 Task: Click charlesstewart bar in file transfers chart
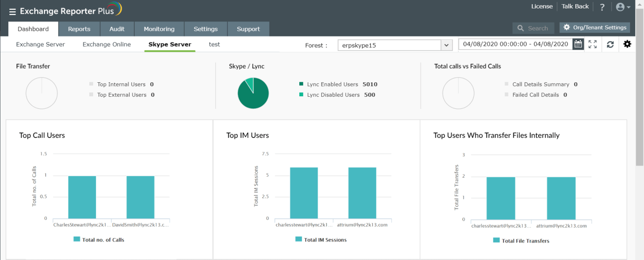[501, 198]
